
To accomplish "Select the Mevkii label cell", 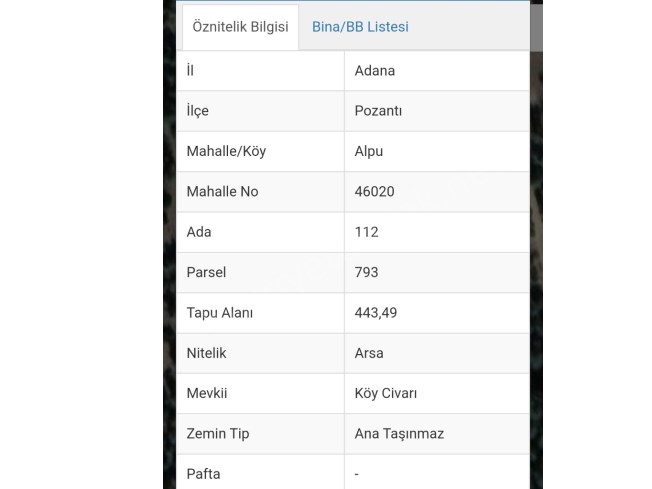I will 207,393.
